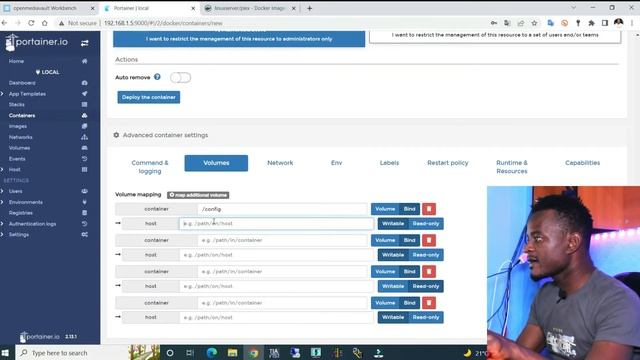Viewport: 640px width, 360px height.
Task: Select the Volumes tab
Action: tap(216, 163)
